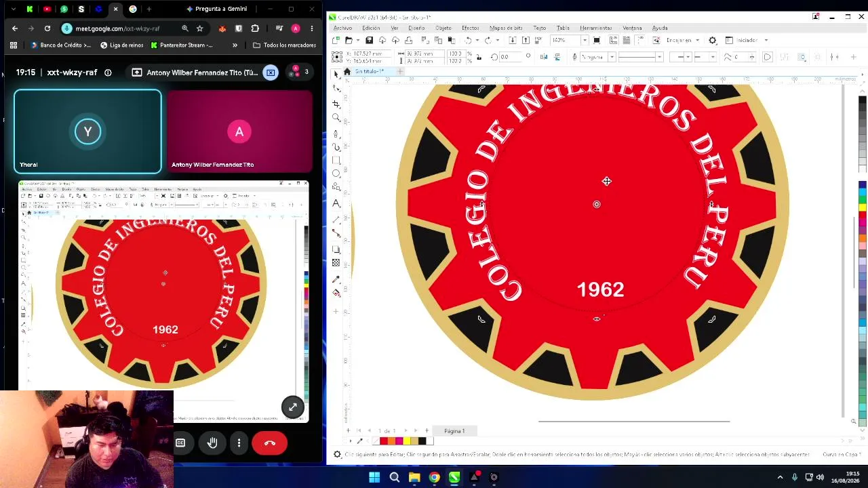Open the Herramientas menu
Viewport: 868px width, 488px height.
(x=596, y=28)
